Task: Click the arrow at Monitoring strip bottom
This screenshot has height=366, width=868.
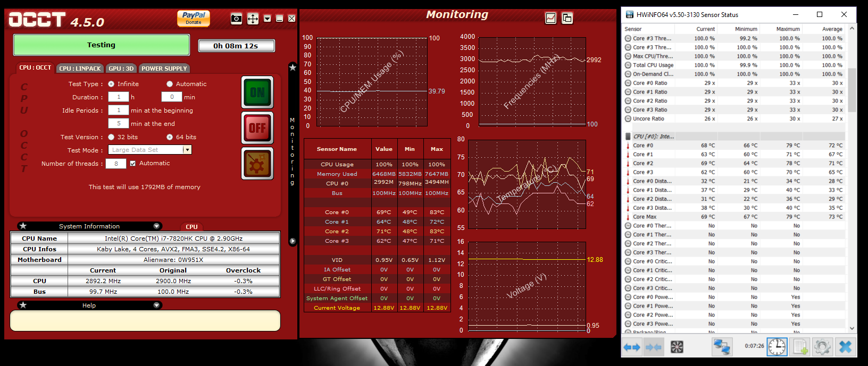Action: (293, 241)
